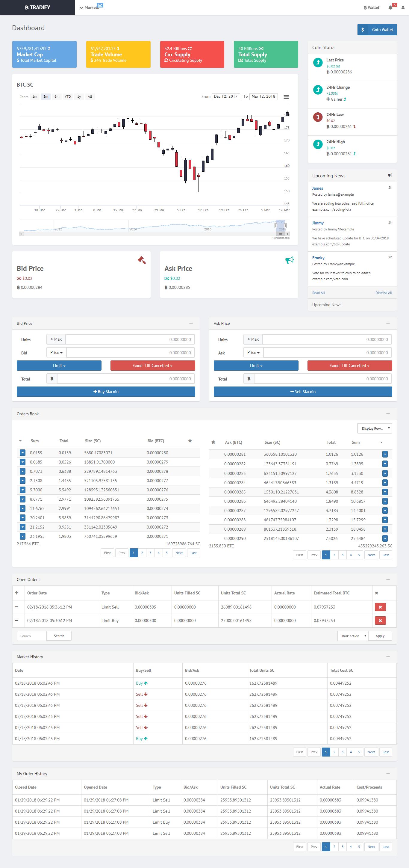Viewport: 409px width, 868px height.
Task: Select the 6m chart zoom
Action: pyautogui.click(x=57, y=97)
